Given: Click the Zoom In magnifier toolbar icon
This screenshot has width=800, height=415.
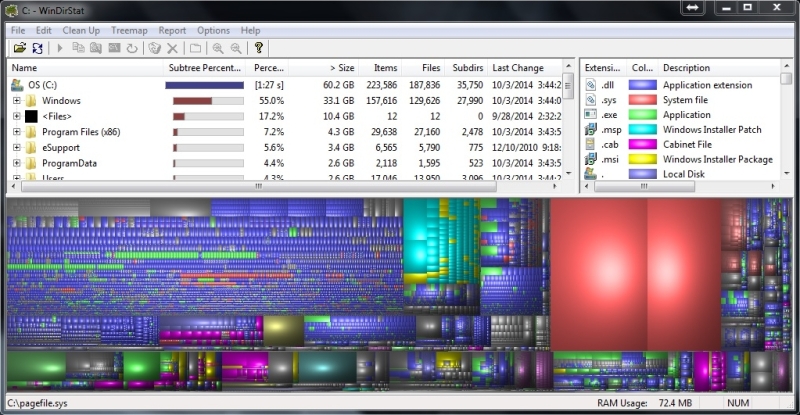Looking at the screenshot, I should click(x=218, y=48).
